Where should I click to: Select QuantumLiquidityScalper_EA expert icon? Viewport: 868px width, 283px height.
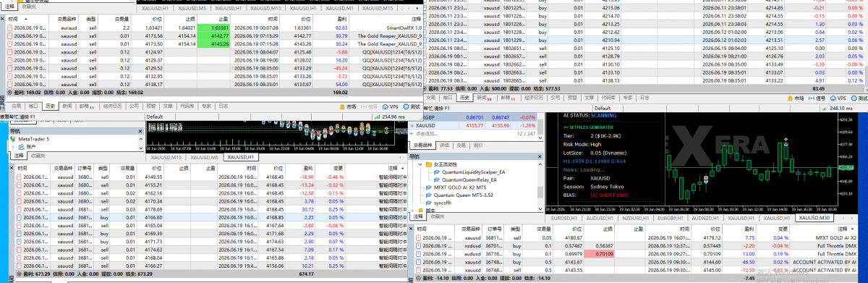click(x=437, y=172)
